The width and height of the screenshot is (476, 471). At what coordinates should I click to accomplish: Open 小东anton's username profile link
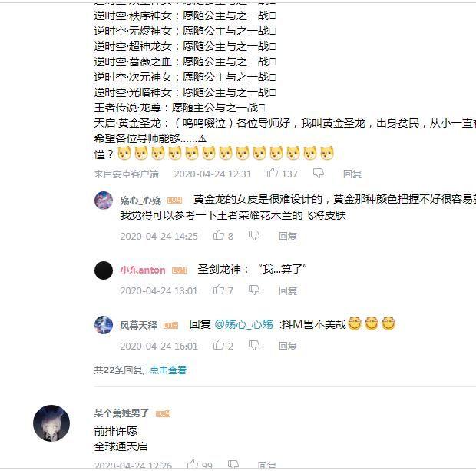tap(143, 270)
